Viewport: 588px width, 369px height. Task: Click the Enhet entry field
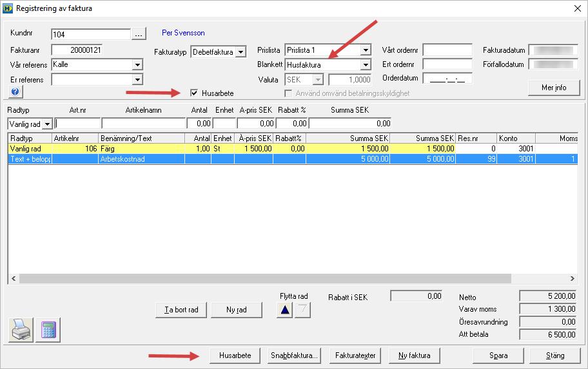point(224,123)
